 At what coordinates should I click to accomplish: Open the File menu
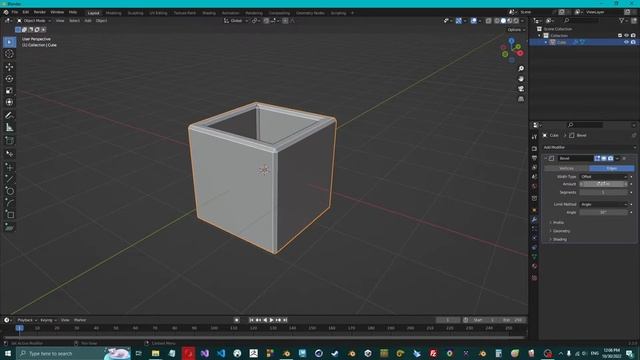[15, 12]
